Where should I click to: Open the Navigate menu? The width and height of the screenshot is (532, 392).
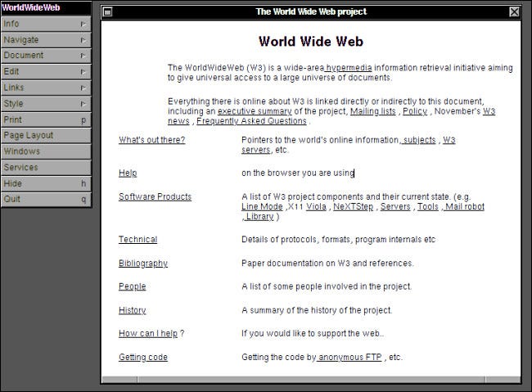tap(46, 40)
